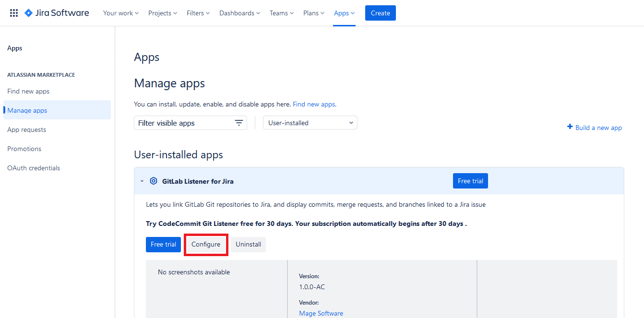Screen dimensions: 644x318
Task: Open the Teams menu
Action: tap(282, 13)
